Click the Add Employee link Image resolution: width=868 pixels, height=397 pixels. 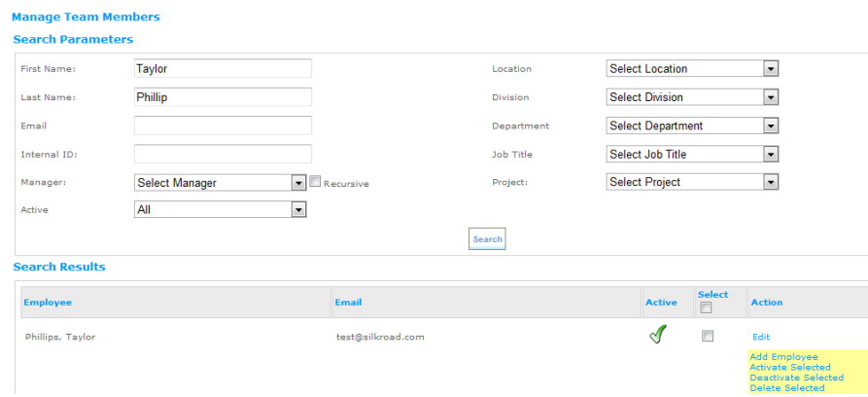click(x=783, y=356)
